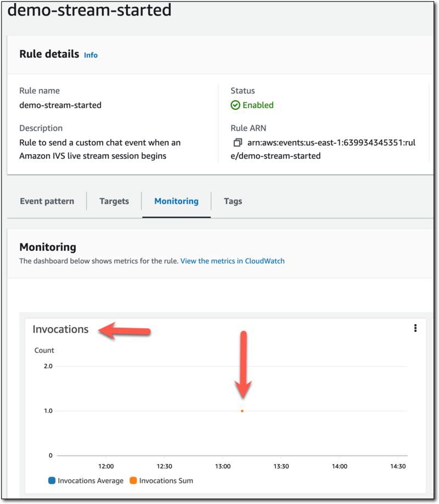The image size is (439, 504).
Task: Open the Targets tab
Action: coord(114,201)
